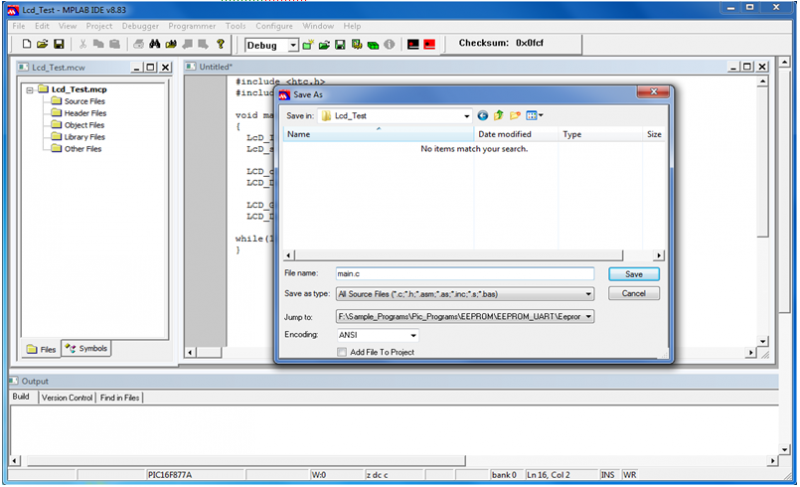The image size is (800, 487).
Task: Click the New Project icon
Action: pos(308,45)
